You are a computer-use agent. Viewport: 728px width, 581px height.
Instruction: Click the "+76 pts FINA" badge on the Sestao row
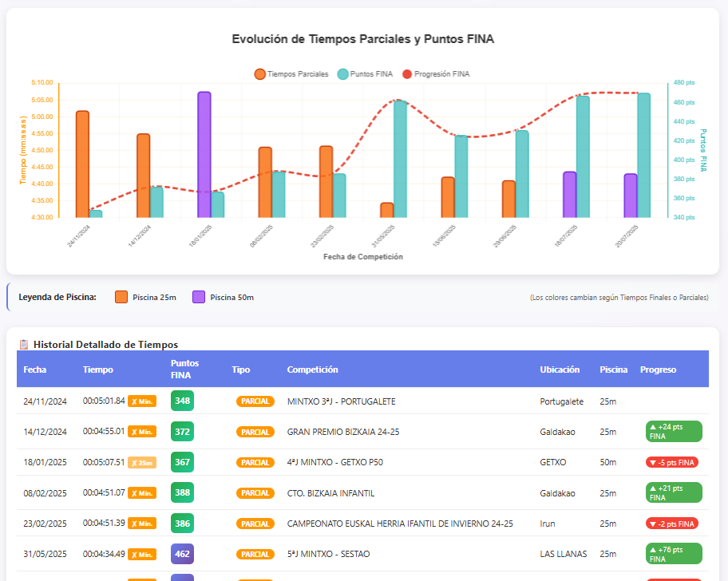[674, 554]
